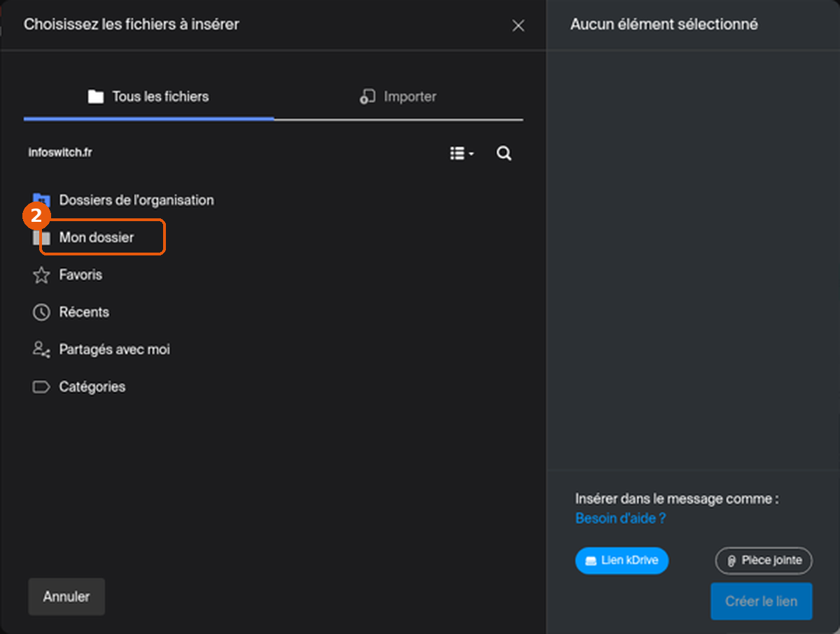
Task: Click the infoswitch.fr drive name
Action: point(60,153)
